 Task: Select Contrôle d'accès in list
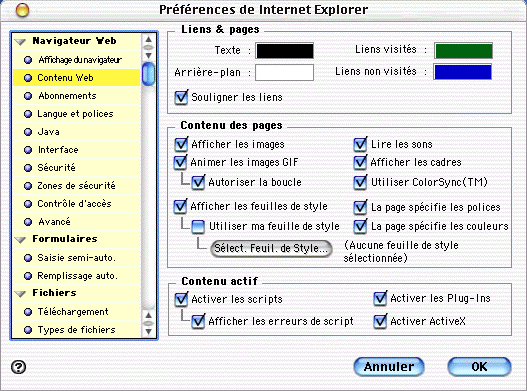(77, 204)
